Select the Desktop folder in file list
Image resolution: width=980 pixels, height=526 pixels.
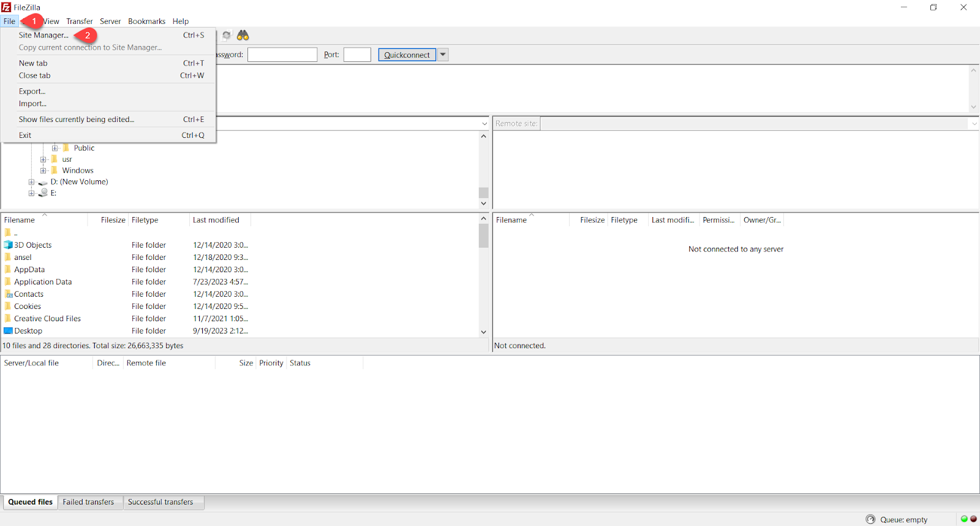tap(28, 331)
